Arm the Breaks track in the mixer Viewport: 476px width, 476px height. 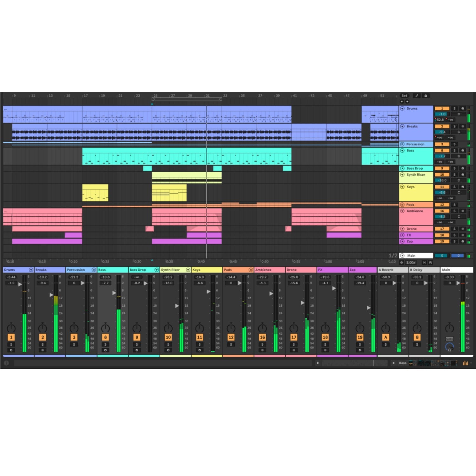[43, 350]
